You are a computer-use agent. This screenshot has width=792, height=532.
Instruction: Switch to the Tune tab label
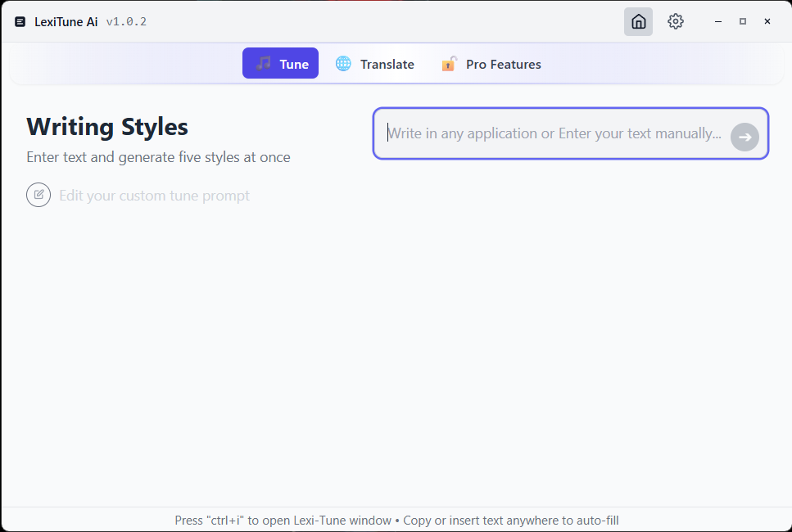294,65
